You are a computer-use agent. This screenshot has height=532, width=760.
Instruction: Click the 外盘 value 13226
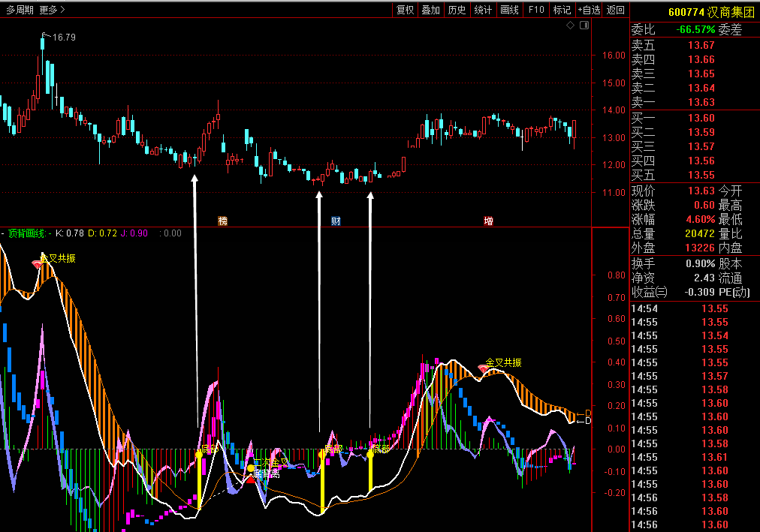700,248
